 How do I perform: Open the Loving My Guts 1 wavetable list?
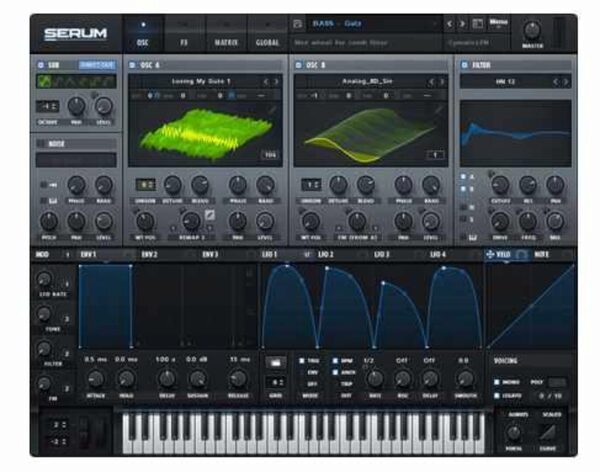[200, 81]
